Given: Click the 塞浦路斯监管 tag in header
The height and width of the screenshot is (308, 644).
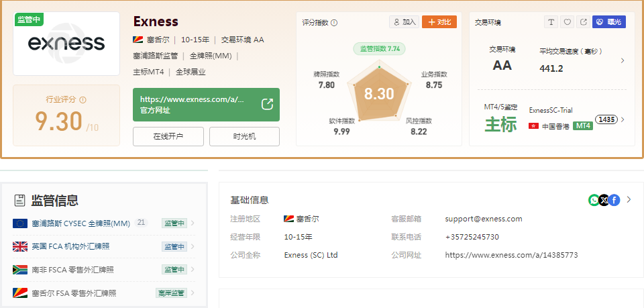Looking at the screenshot, I should click(x=155, y=56).
